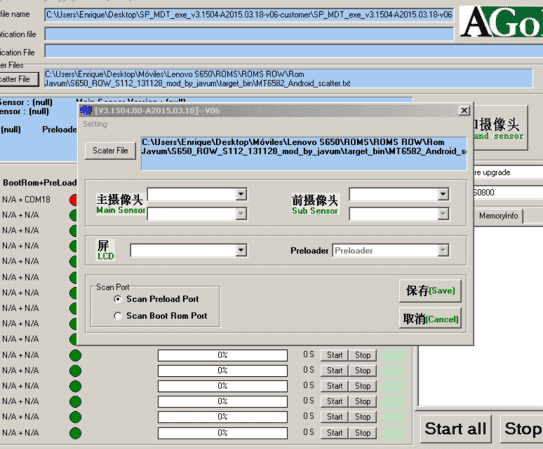Click the app icon in the Setting title bar
The image size is (543, 449).
tap(86, 110)
